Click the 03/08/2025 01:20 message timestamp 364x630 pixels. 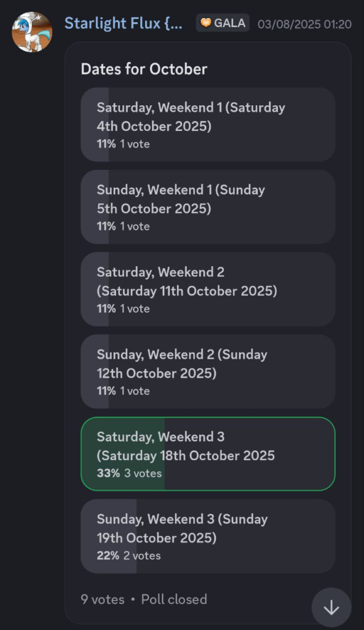(304, 24)
